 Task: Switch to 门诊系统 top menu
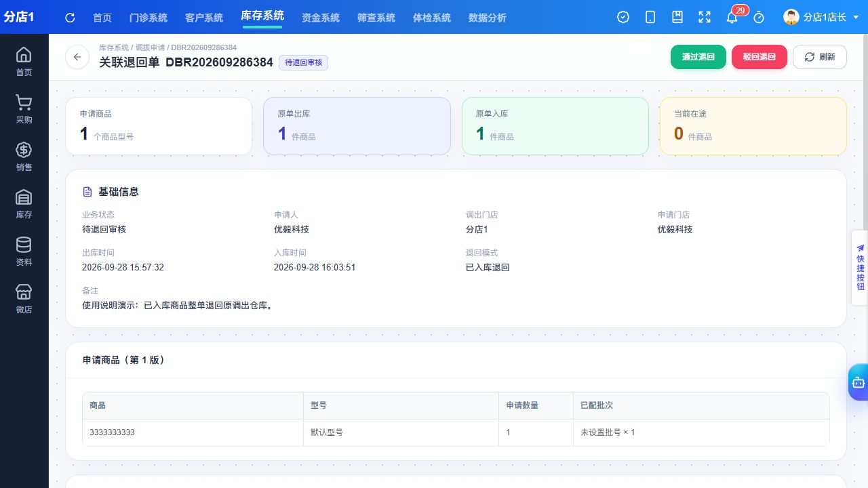pyautogui.click(x=149, y=18)
